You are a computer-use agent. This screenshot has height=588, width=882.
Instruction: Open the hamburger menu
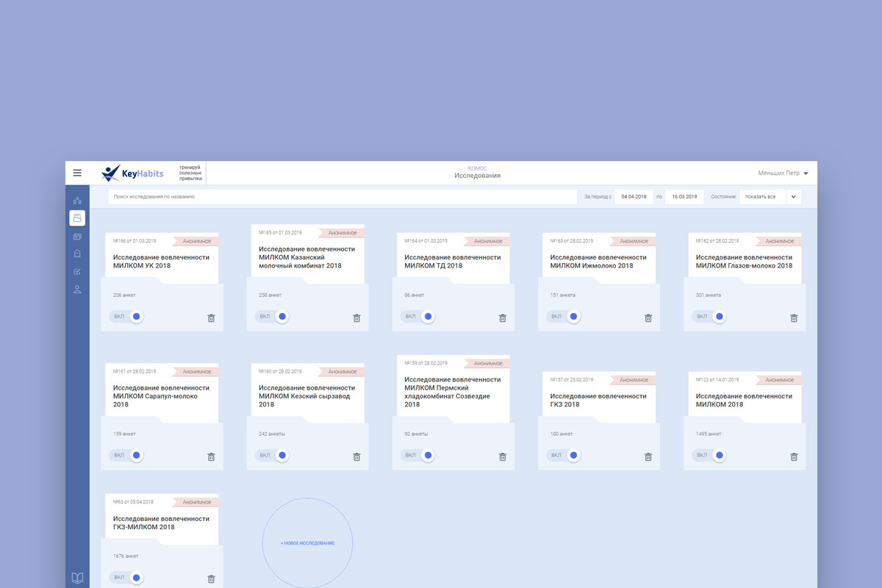click(77, 173)
